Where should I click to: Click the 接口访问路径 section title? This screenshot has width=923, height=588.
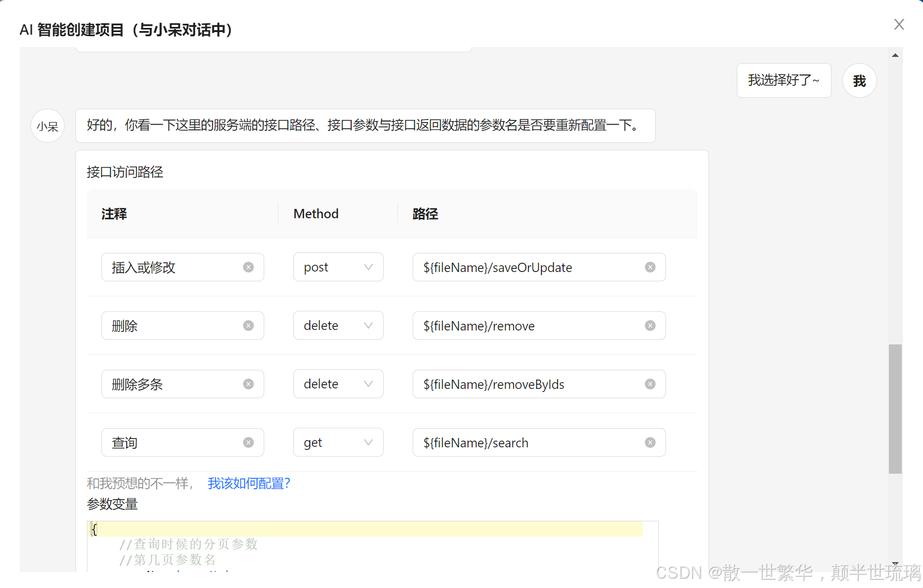(x=125, y=172)
